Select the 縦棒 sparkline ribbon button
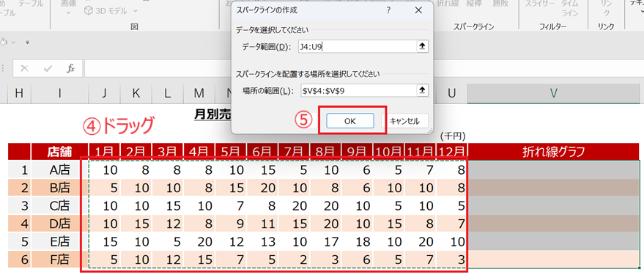 click(x=473, y=4)
